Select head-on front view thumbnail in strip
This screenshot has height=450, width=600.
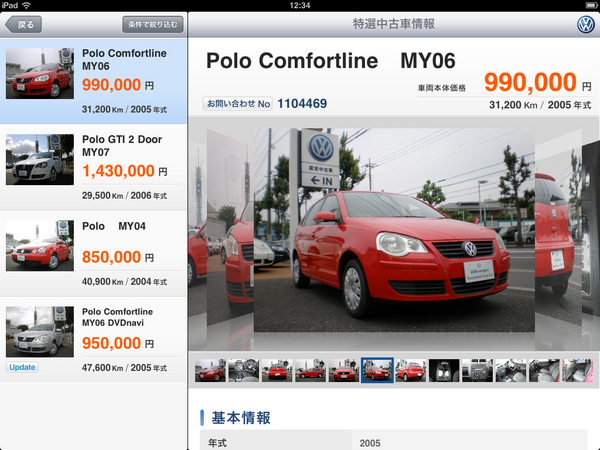coord(344,370)
